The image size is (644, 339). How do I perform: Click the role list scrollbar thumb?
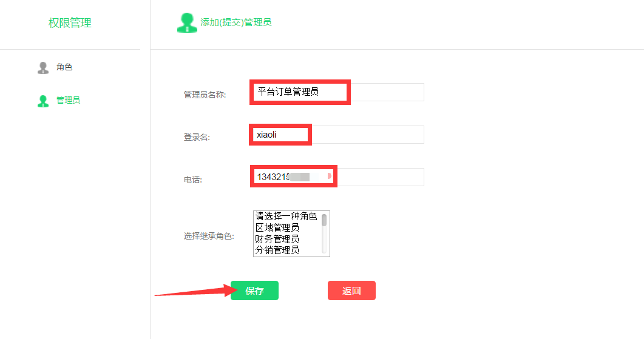[x=324, y=220]
